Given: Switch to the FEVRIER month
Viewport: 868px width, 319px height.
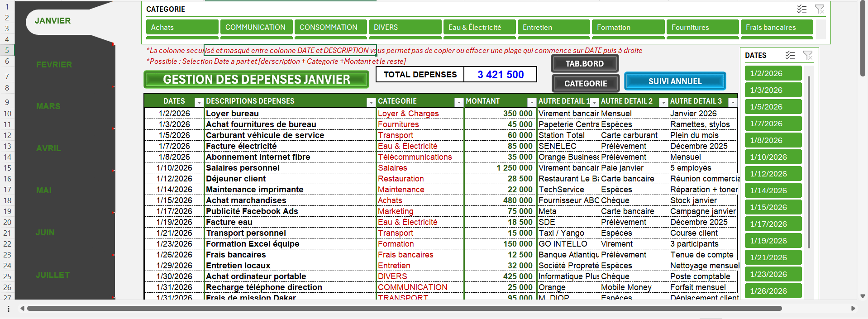Looking at the screenshot, I should tap(54, 65).
